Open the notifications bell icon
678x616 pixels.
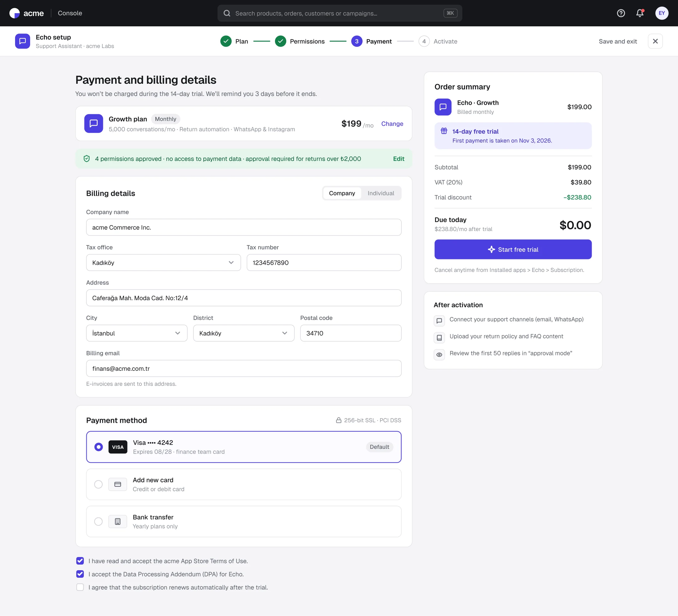click(640, 13)
